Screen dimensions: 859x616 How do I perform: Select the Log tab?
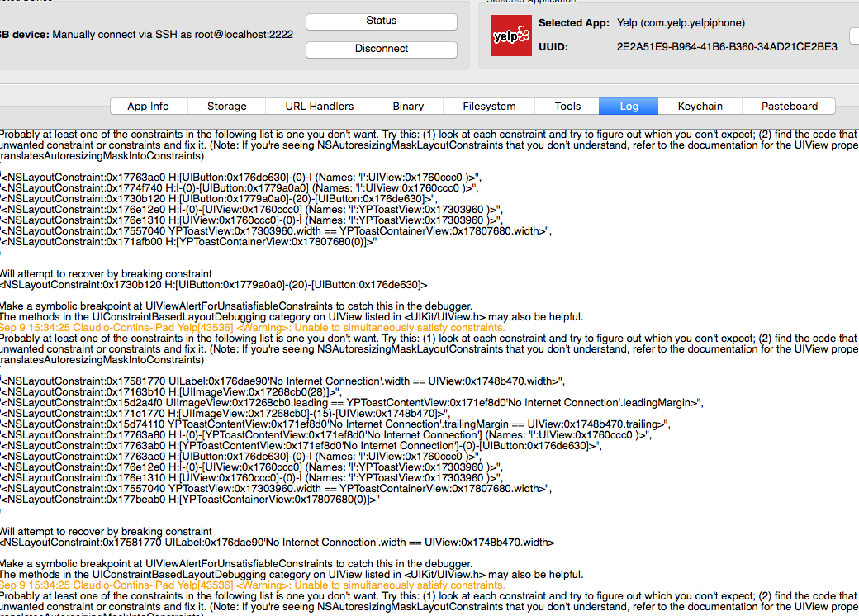(x=629, y=107)
